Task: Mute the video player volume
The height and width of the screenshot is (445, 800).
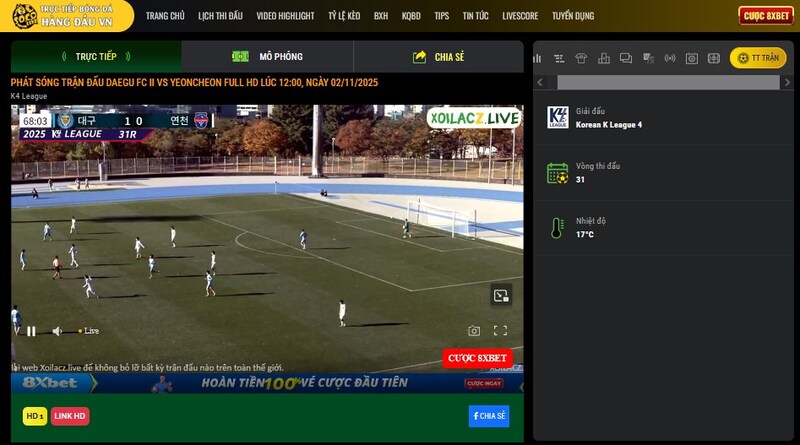Action: point(57,331)
